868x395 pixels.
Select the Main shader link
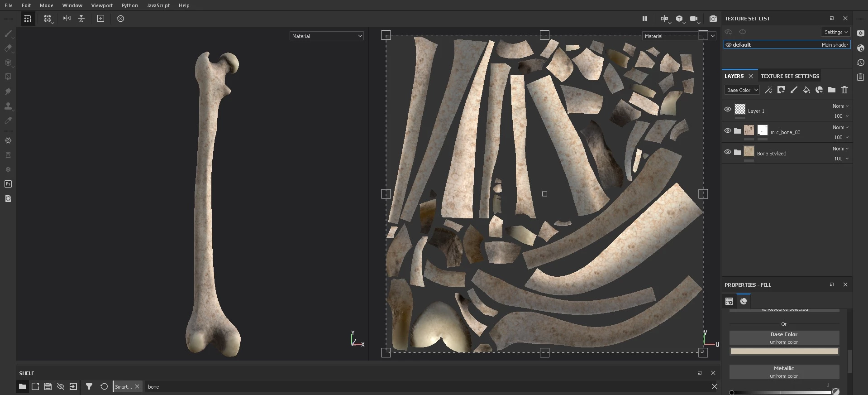[x=835, y=45]
